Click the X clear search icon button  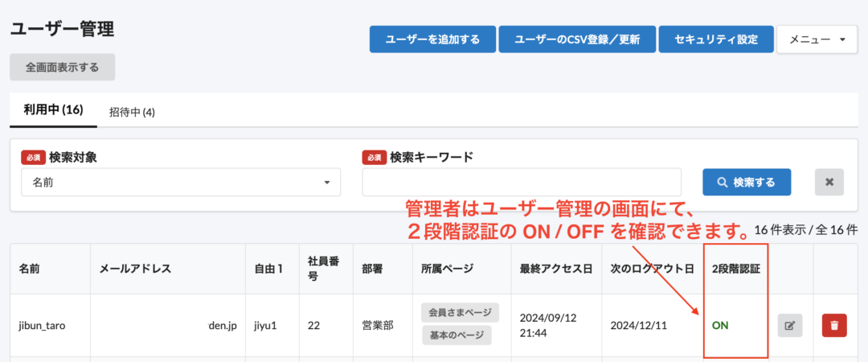tap(829, 182)
